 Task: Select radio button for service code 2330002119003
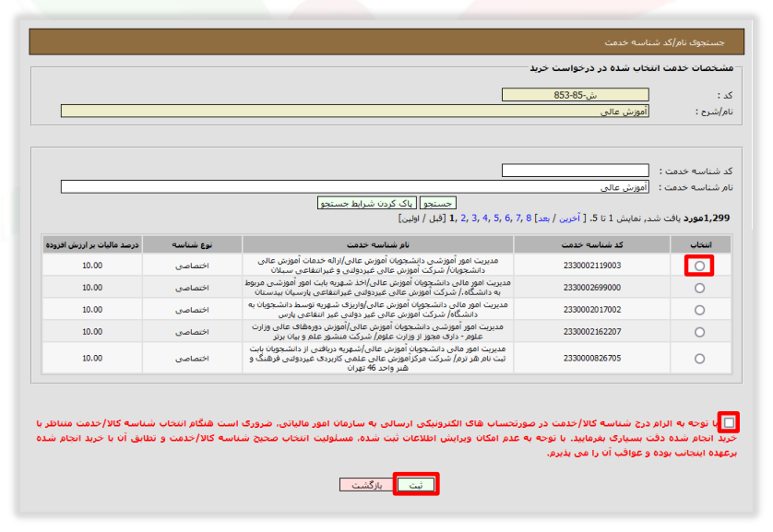point(699,266)
